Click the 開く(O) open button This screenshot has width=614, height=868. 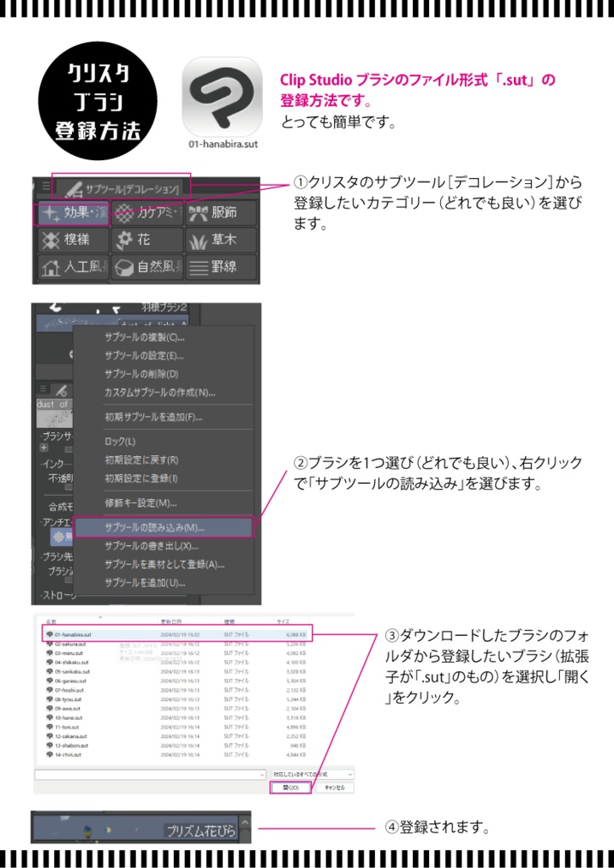click(x=291, y=787)
